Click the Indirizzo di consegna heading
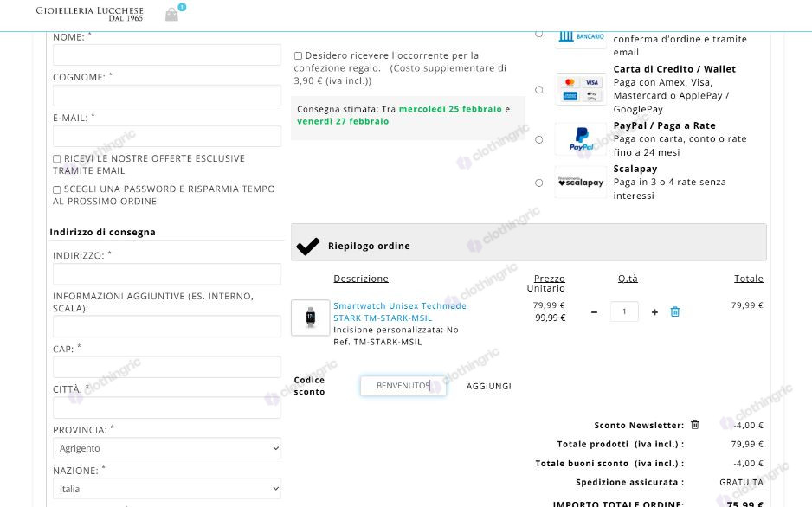 pyautogui.click(x=102, y=232)
